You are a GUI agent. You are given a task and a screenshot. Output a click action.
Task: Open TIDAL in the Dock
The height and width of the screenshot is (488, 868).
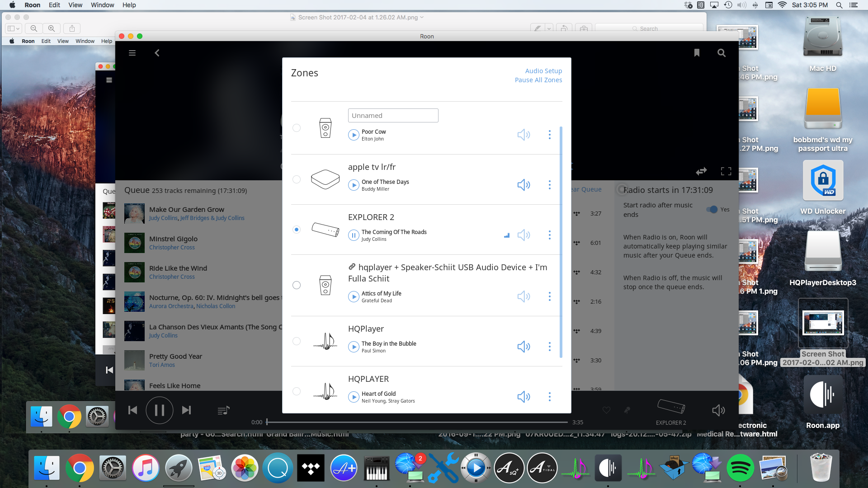(311, 468)
